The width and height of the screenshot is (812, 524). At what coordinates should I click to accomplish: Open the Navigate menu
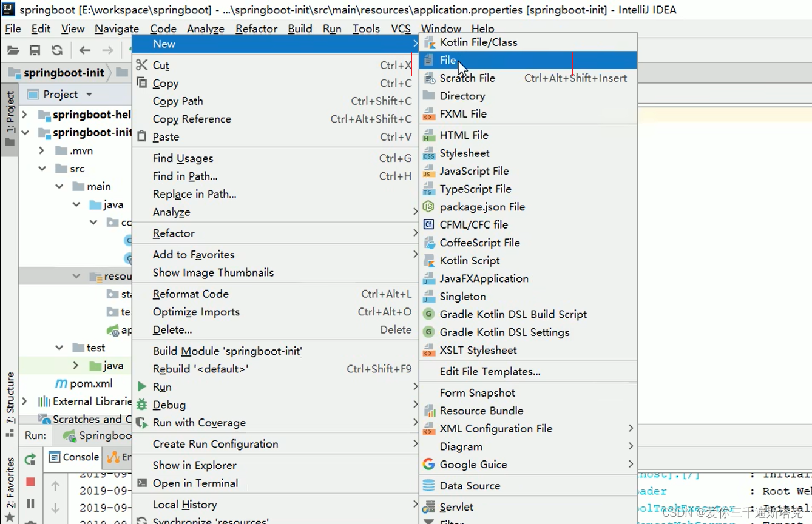pyautogui.click(x=117, y=29)
